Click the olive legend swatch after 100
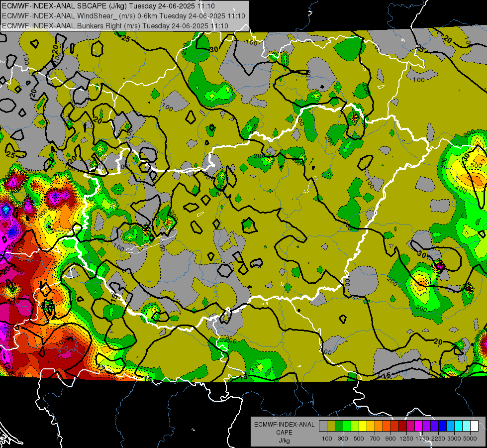487x448 pixels. 331,426
